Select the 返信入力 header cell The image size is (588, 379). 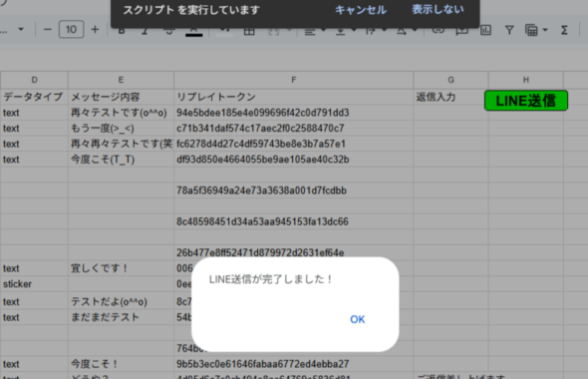click(x=450, y=97)
